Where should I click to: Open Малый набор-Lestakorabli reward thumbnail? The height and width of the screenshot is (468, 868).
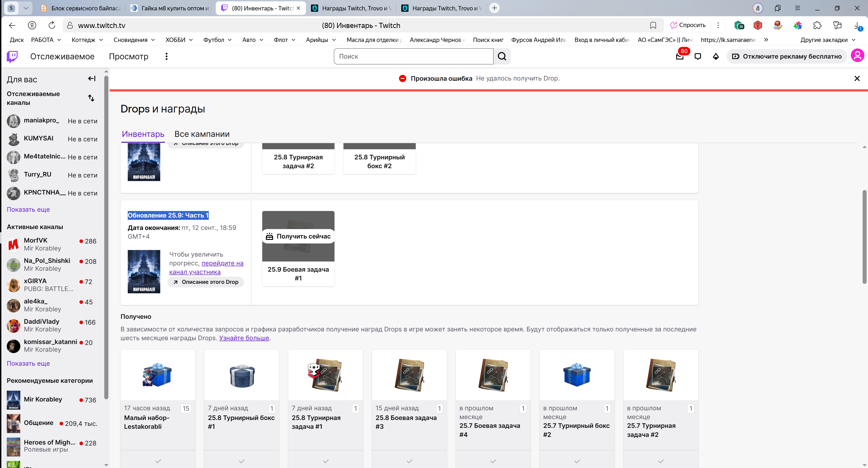(158, 375)
